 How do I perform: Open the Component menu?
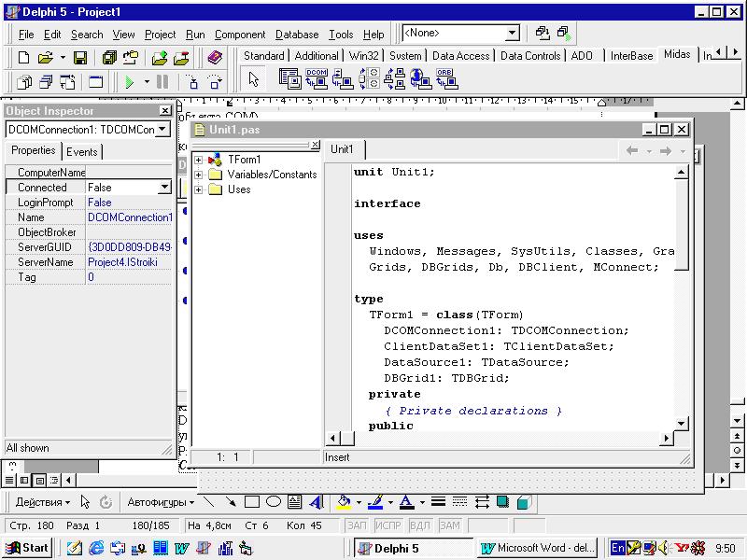(x=240, y=35)
